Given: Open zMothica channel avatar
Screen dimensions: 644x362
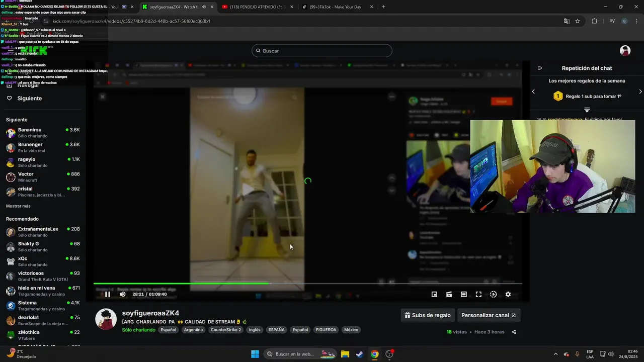Looking at the screenshot, I should [x=11, y=335].
